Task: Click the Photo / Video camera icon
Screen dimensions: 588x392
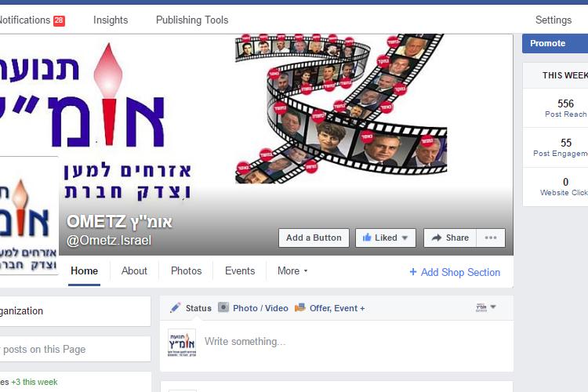Action: click(x=223, y=307)
